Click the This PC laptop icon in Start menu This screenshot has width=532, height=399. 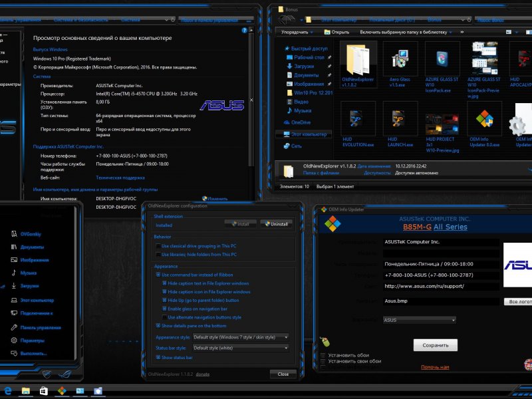(x=14, y=301)
